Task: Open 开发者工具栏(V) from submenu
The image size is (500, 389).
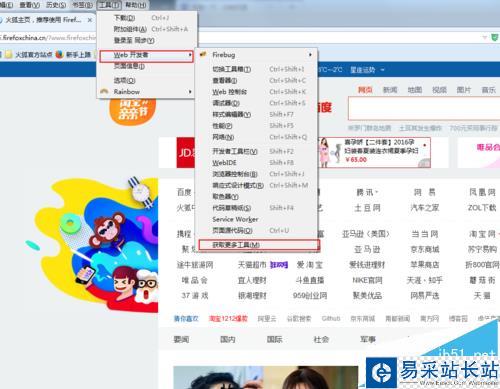Action: [x=257, y=151]
